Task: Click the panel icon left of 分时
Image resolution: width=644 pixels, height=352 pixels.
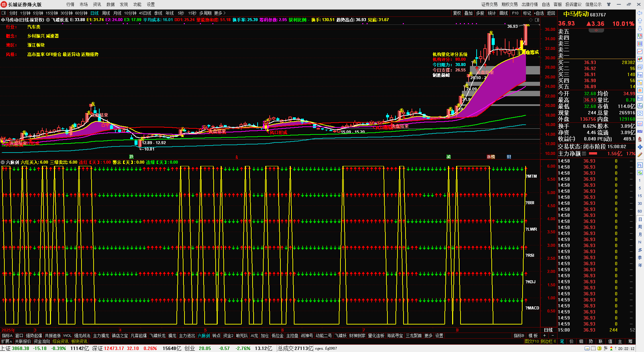Action: 4,13
